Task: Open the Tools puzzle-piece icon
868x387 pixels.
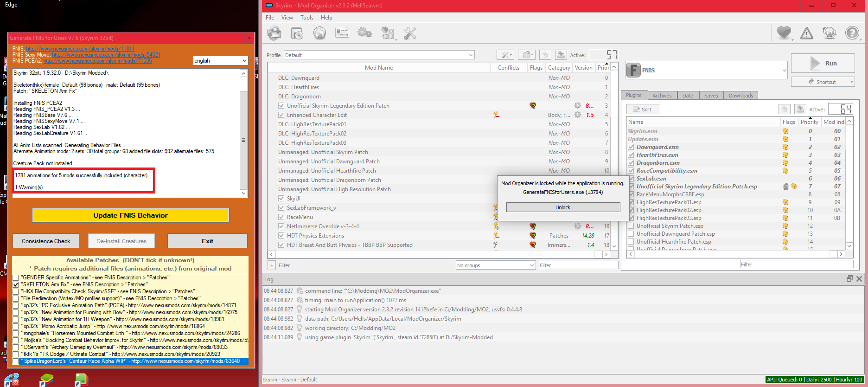Action: point(388,33)
